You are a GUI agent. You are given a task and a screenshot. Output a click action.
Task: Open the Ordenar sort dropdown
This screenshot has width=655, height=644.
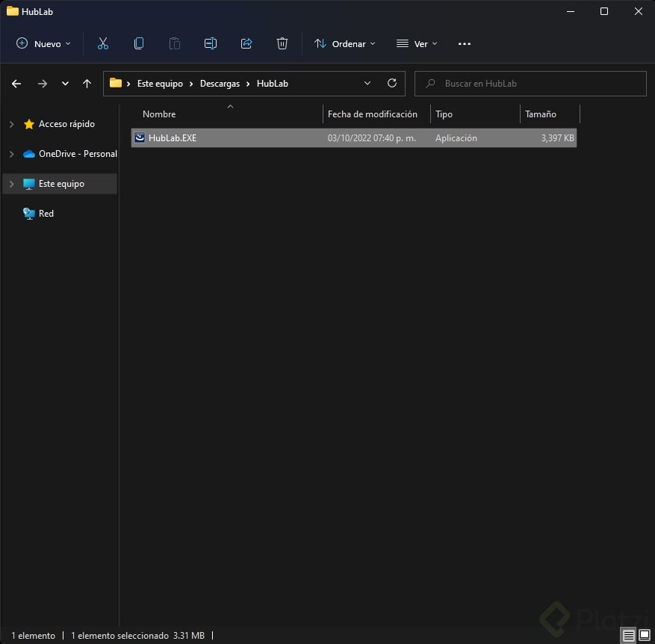(x=344, y=44)
